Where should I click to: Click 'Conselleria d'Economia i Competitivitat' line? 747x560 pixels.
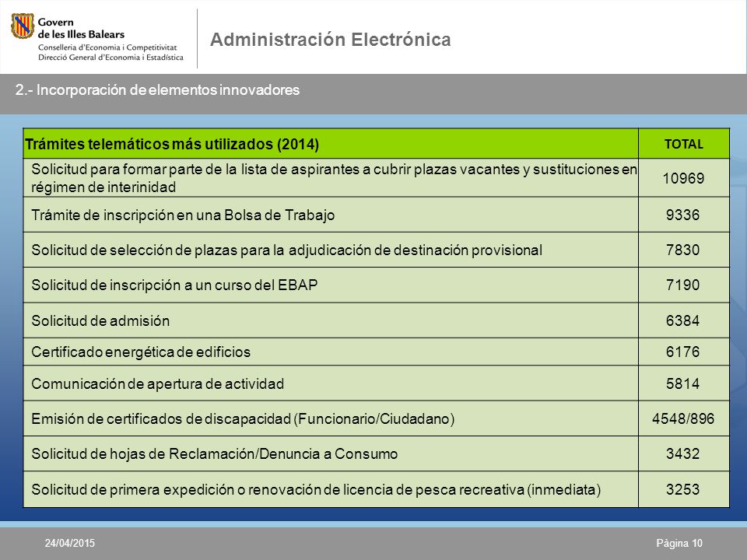coord(107,47)
